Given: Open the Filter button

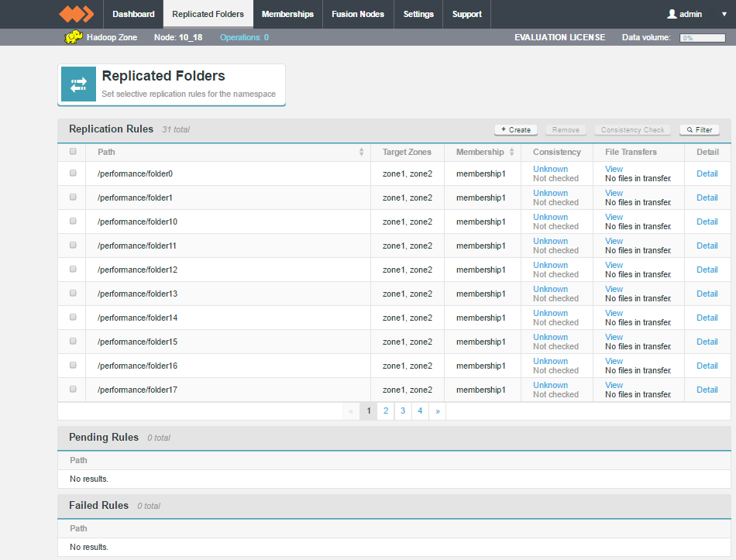Looking at the screenshot, I should tap(700, 130).
